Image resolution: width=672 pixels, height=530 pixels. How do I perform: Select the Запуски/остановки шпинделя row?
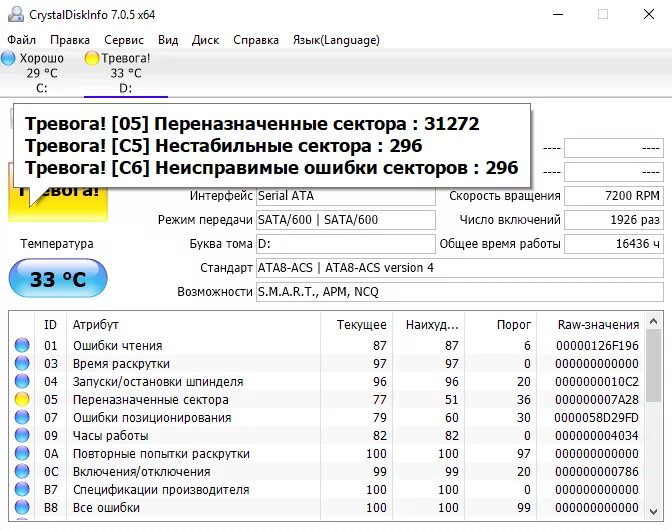[327, 381]
